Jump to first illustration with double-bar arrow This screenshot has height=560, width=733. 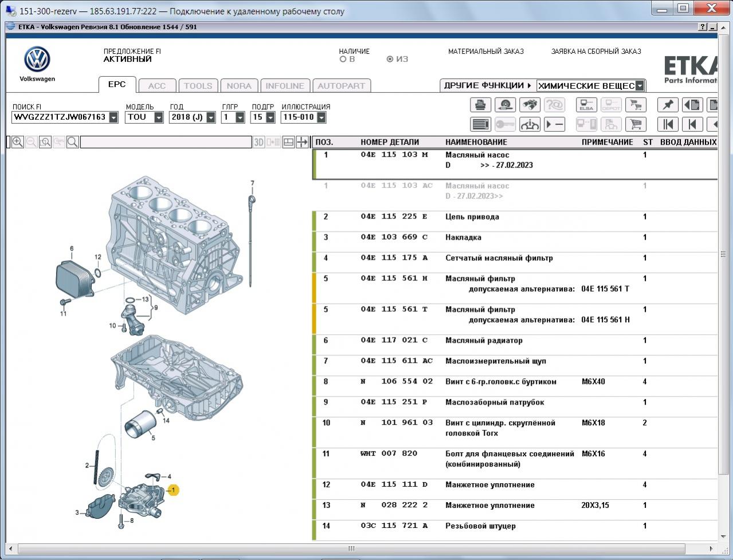pos(668,124)
